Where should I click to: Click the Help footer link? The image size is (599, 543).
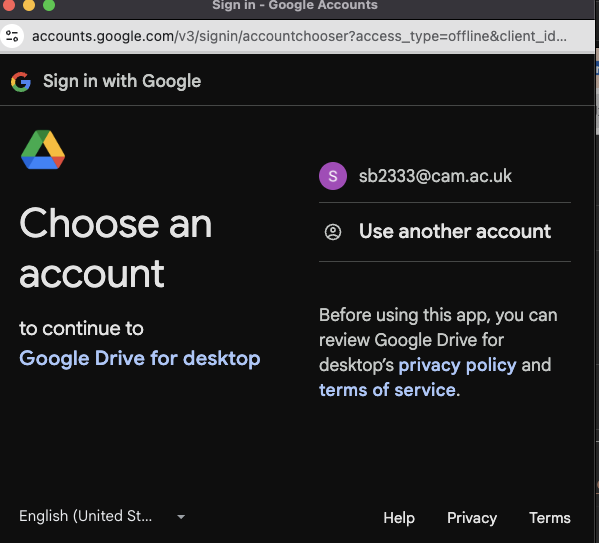(x=399, y=518)
